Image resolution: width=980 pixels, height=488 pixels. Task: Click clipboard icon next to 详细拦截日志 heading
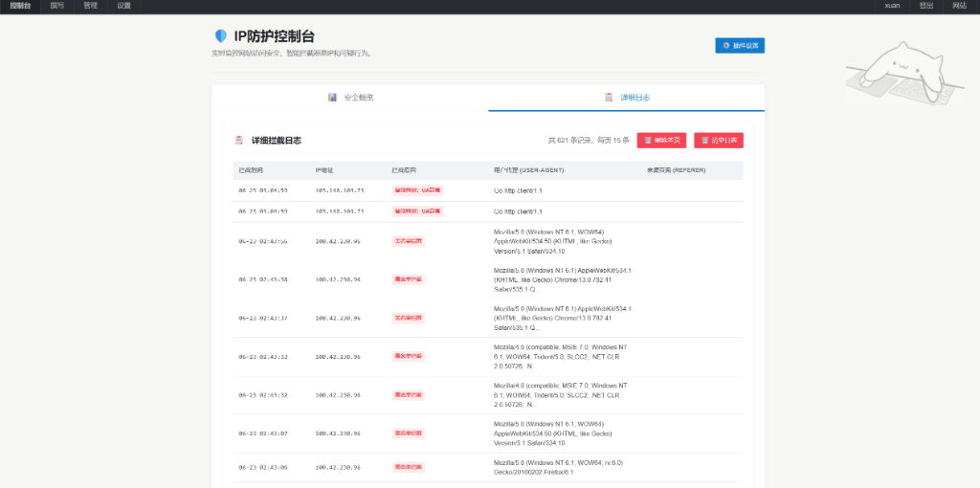[239, 141]
